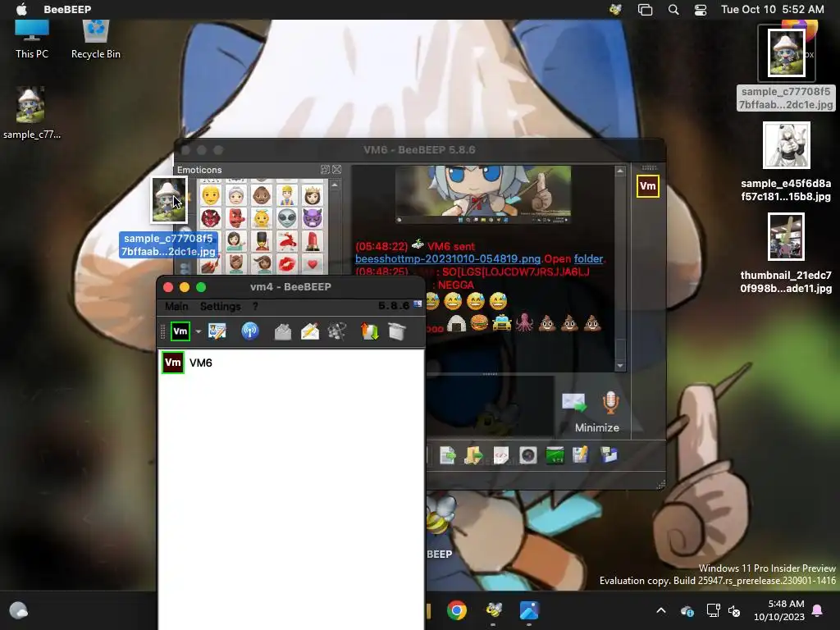This screenshot has width=840, height=630.
Task: Open This PC on Windows desktop
Action: tap(32, 39)
